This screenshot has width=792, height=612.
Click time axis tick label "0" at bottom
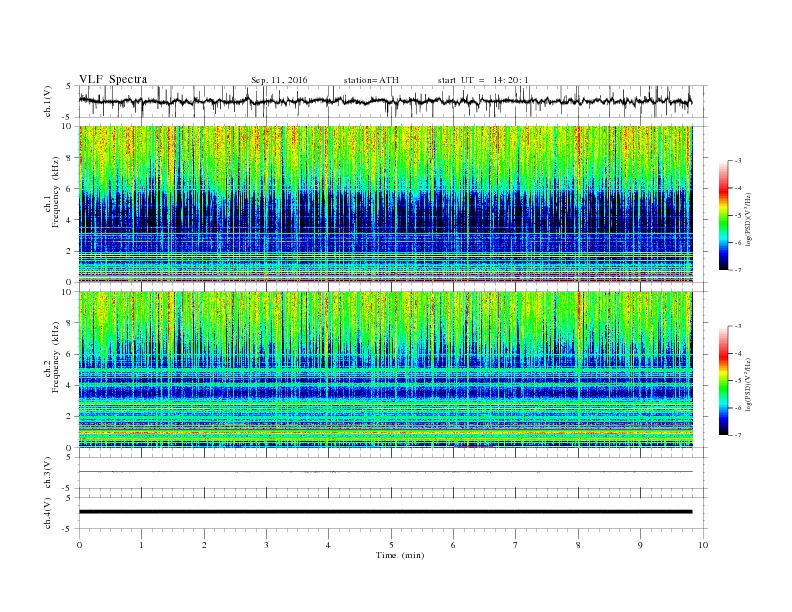[79, 545]
